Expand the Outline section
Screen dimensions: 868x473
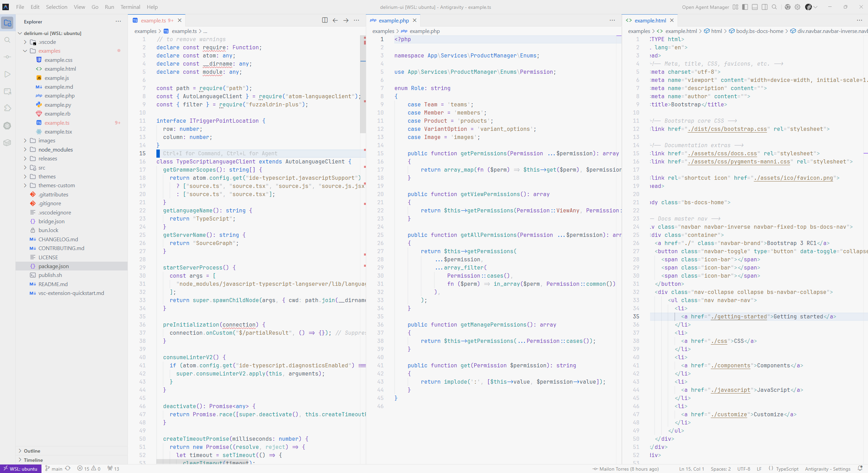32,451
